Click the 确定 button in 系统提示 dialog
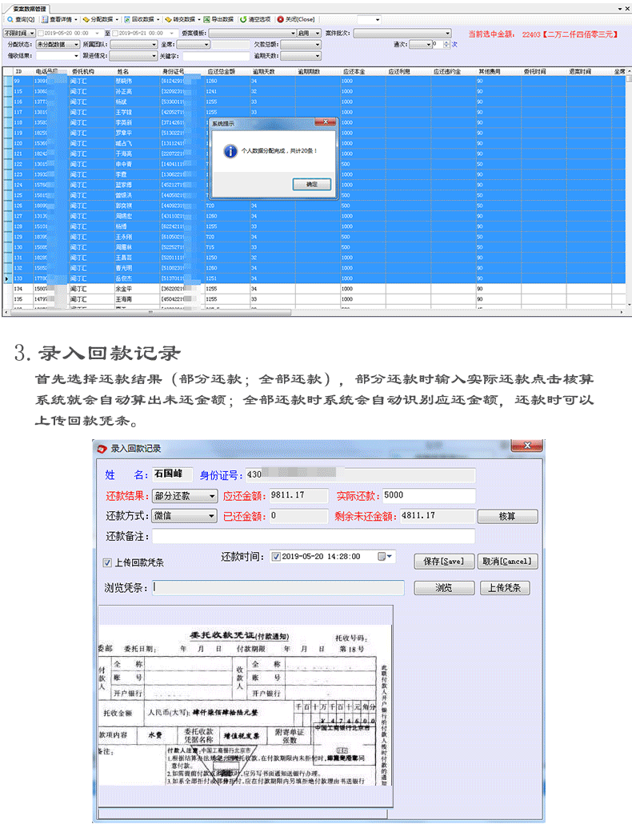 point(312,184)
